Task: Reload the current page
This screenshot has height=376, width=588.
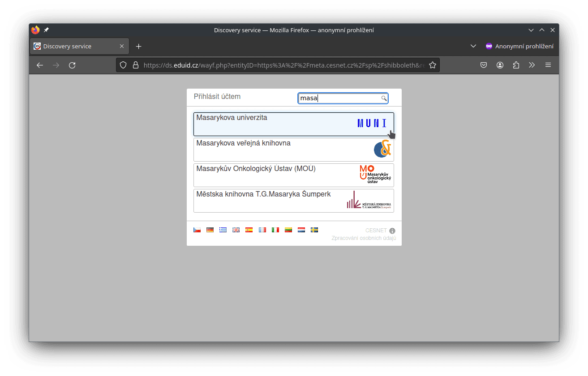Action: 72,65
